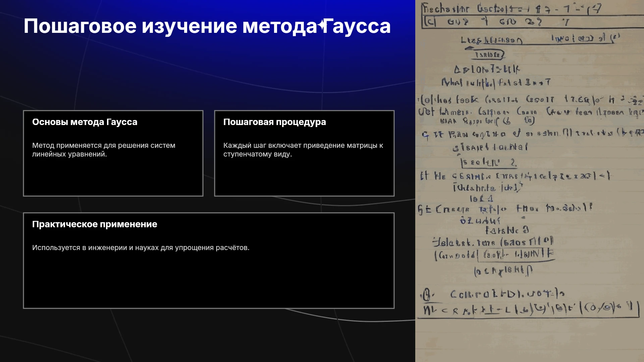Select the 'Основы метода Гаусса' heading

pos(85,122)
